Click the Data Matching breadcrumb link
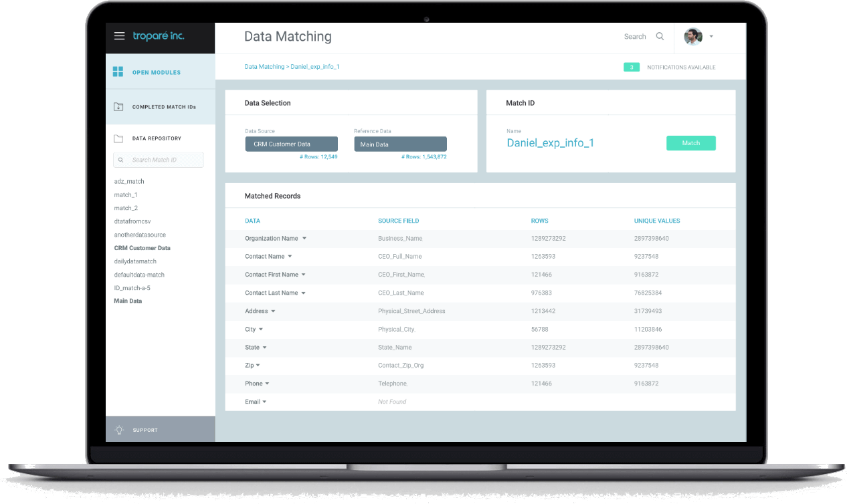847x504 pixels. click(x=264, y=67)
